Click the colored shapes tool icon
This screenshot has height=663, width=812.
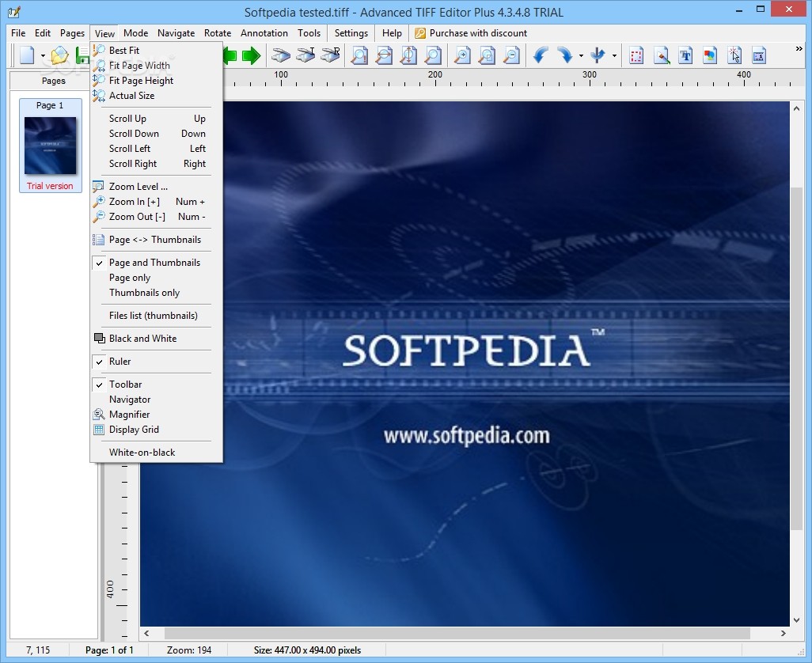pos(710,55)
